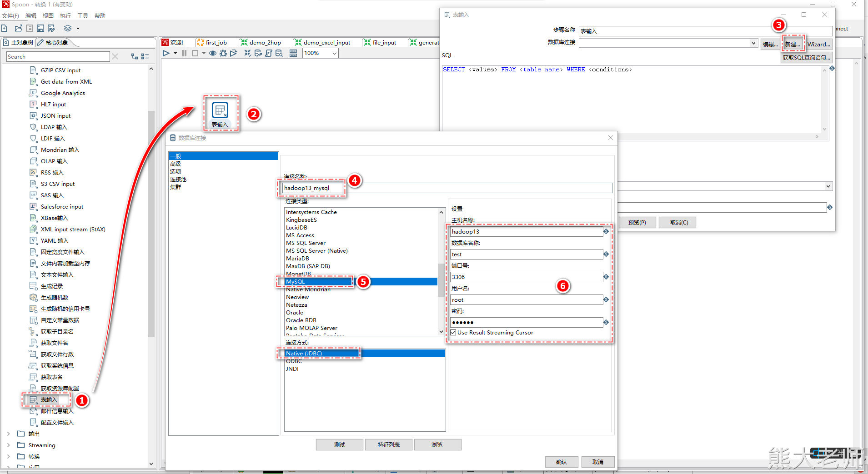Image resolution: width=868 pixels, height=474 pixels.
Task: Toggle Use Result Streaming Cursor checkbox
Action: tap(453, 333)
